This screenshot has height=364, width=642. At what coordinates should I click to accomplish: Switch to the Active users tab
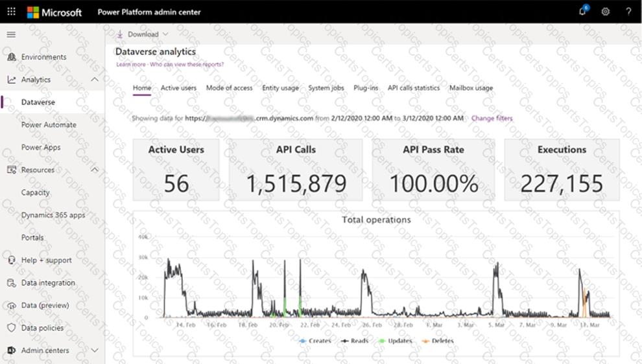point(178,88)
